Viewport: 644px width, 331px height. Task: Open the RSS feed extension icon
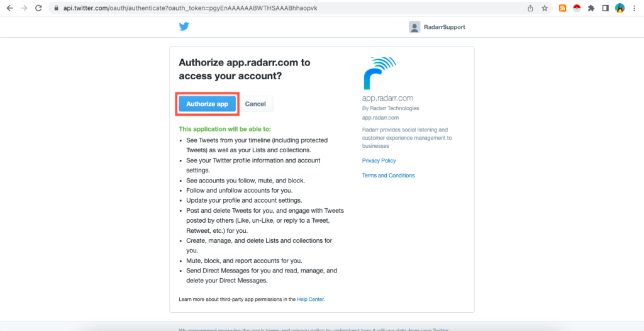pyautogui.click(x=563, y=8)
